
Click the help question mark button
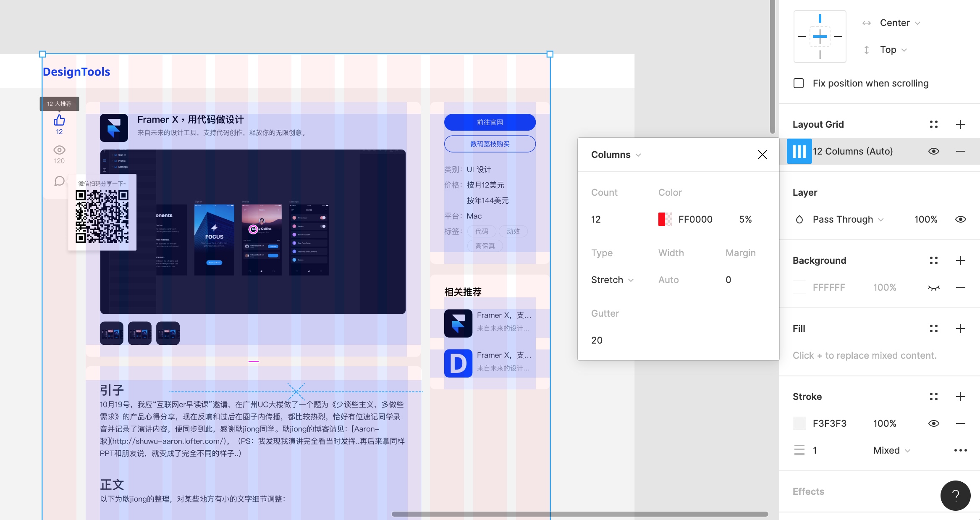[x=955, y=496]
